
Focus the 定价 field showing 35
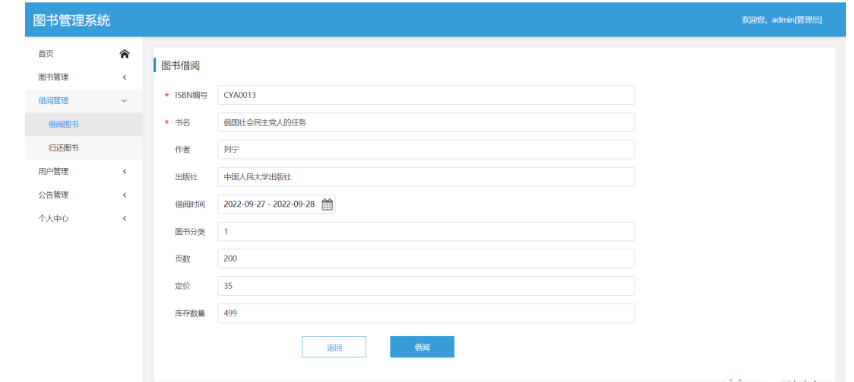click(426, 286)
